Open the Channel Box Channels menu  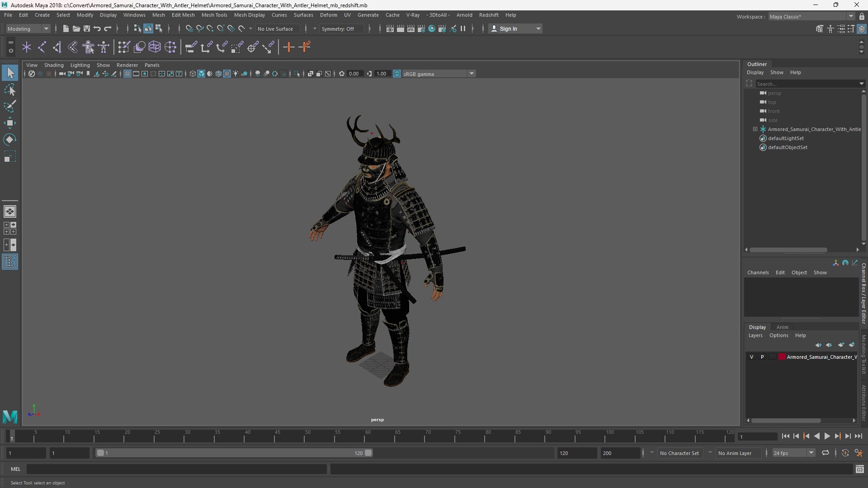coord(758,272)
